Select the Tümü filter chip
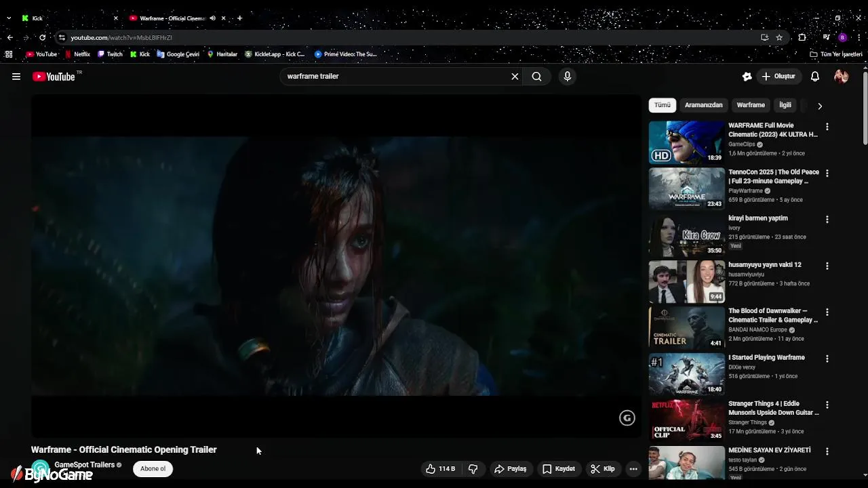The width and height of the screenshot is (868, 488). [x=663, y=105]
